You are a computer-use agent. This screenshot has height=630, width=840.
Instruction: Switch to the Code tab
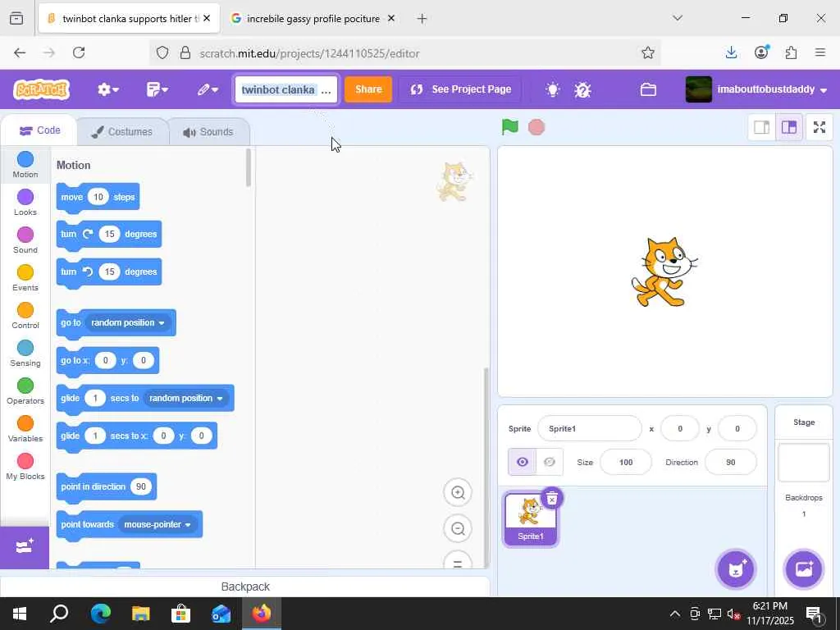tap(39, 130)
